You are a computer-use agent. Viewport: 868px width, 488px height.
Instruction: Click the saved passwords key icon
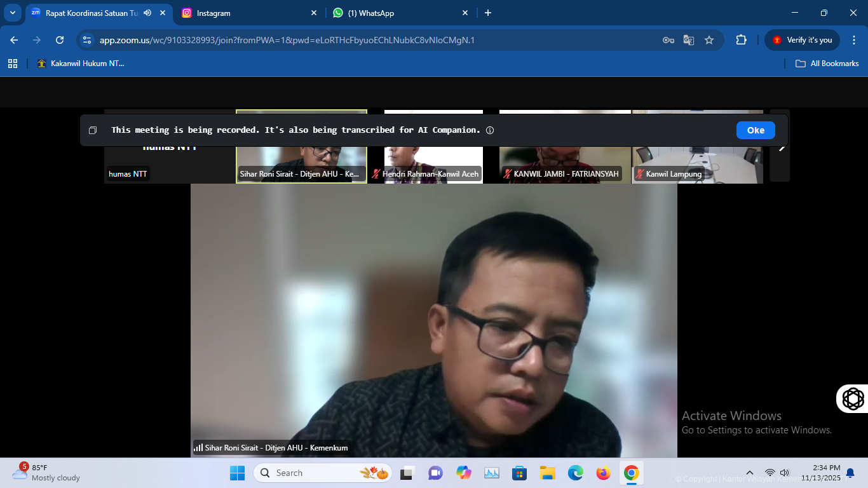(x=668, y=40)
